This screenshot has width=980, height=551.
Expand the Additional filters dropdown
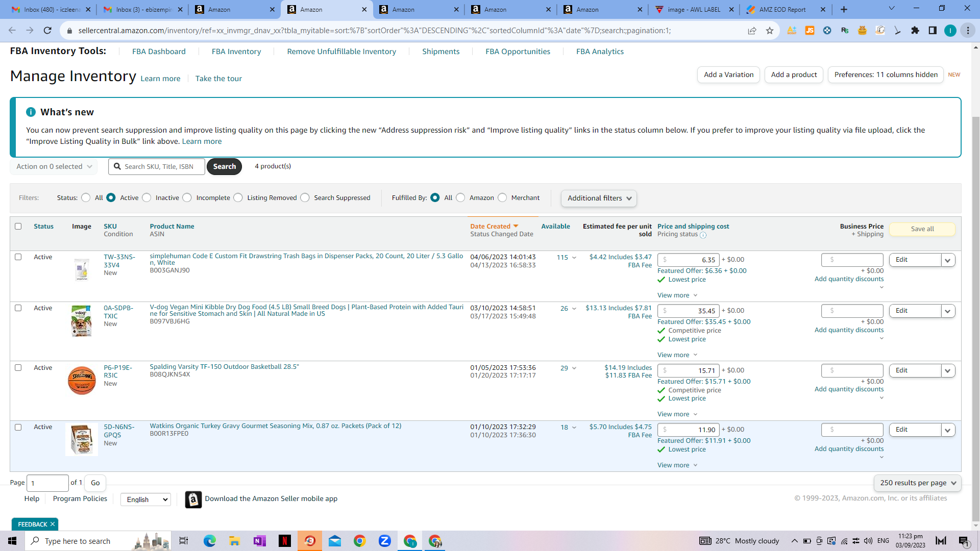click(599, 198)
